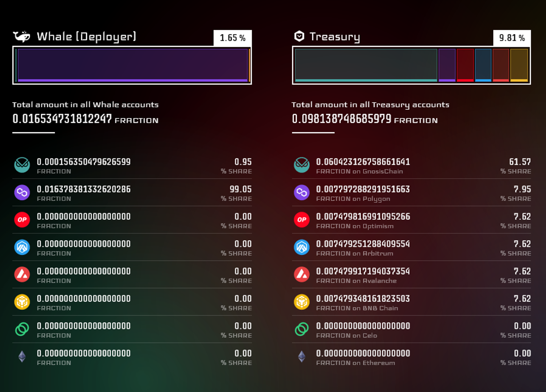Viewport: 546px width, 392px height.
Task: Click the Gnosis icon in Treasury list
Action: click(302, 165)
